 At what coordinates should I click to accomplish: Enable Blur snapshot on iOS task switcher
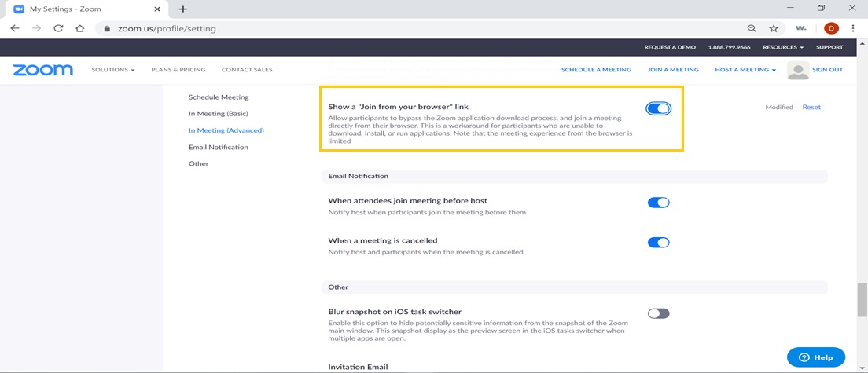coord(658,313)
